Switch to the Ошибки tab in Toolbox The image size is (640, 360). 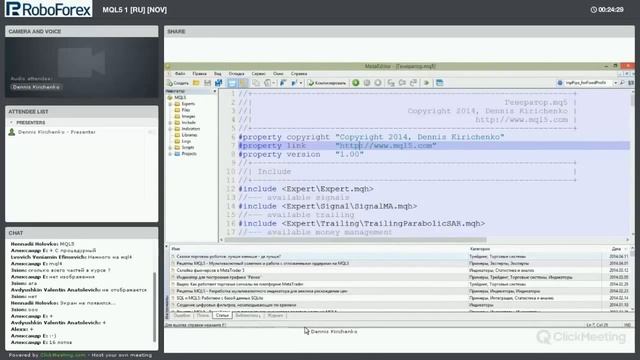point(182,316)
